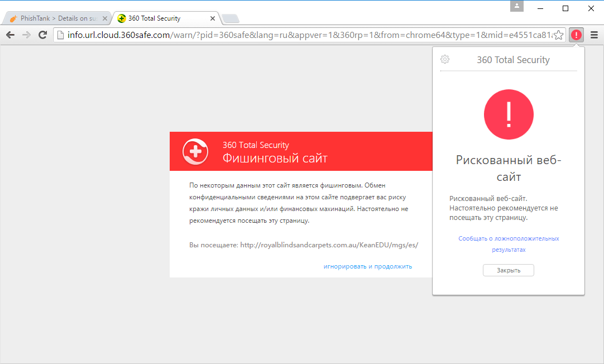Click the Закрыть button in the popup
The image size is (604, 364).
[508, 270]
